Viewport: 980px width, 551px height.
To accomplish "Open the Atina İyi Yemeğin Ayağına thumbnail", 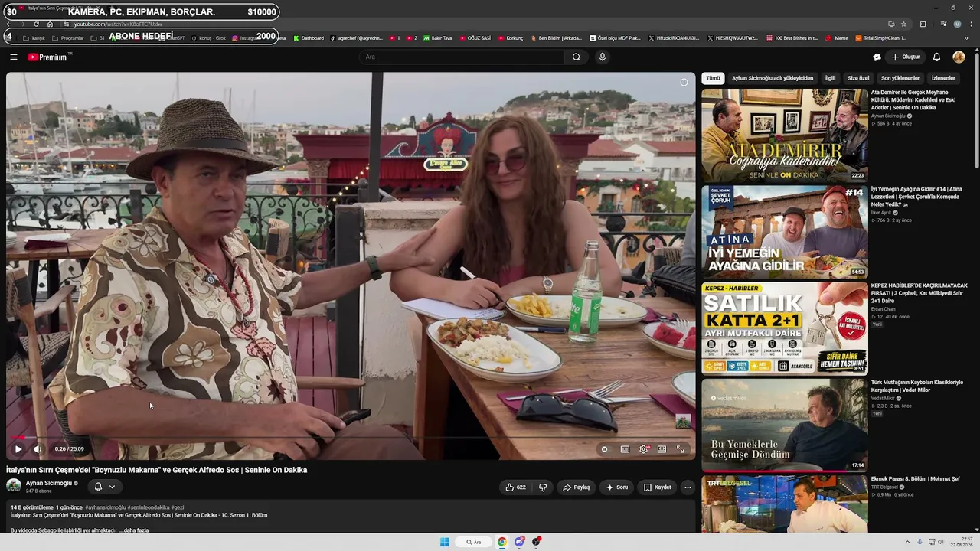I will pyautogui.click(x=785, y=231).
